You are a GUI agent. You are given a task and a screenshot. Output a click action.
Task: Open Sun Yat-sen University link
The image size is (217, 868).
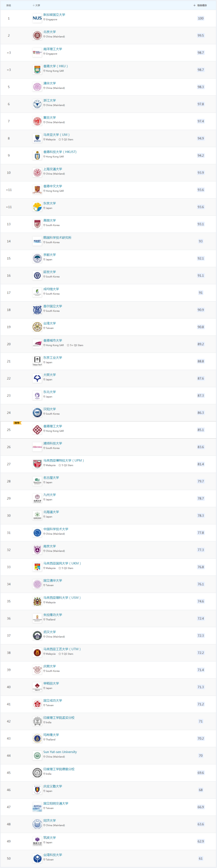60,752
